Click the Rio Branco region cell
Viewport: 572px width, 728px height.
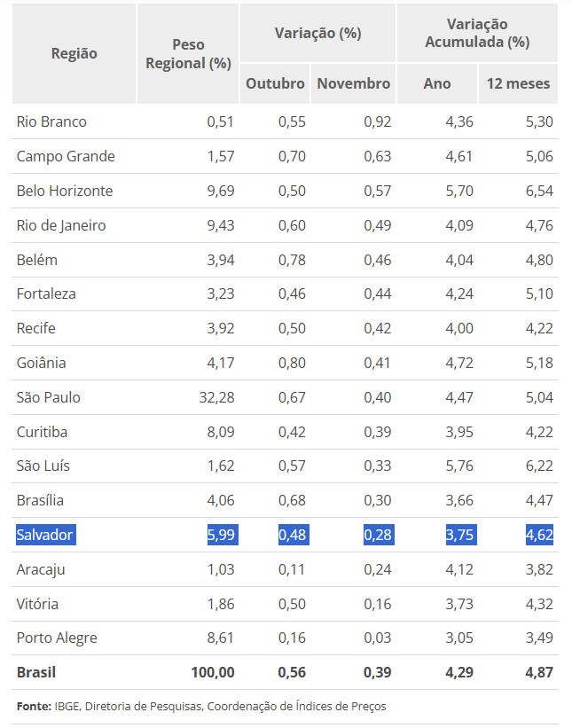tap(51, 121)
